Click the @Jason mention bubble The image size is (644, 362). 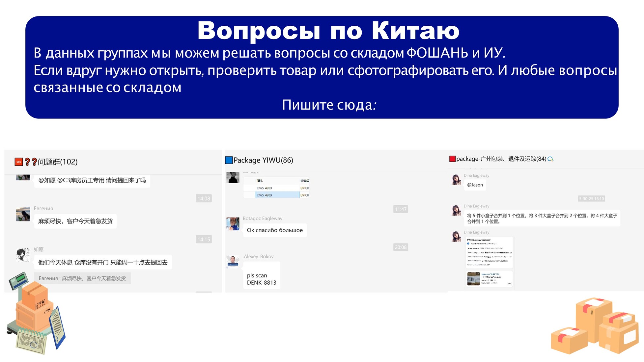pos(475,185)
